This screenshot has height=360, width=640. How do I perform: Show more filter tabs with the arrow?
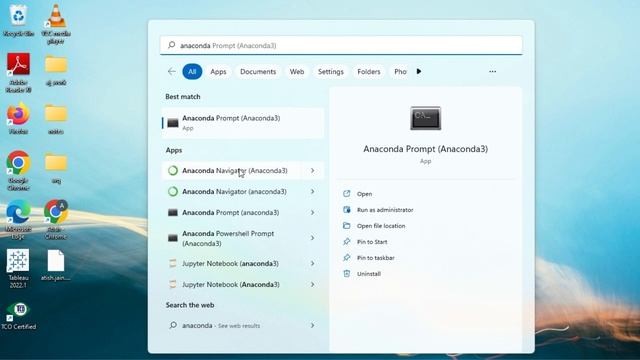point(419,71)
